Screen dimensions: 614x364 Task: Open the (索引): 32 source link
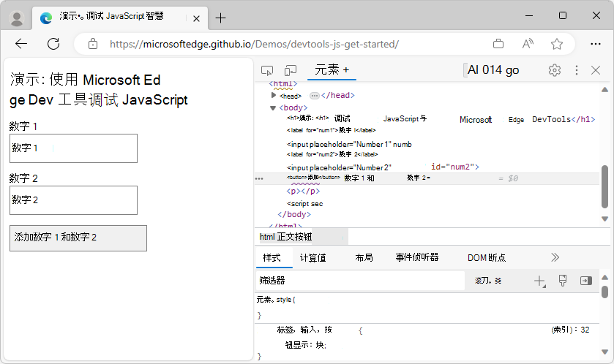click(x=570, y=330)
